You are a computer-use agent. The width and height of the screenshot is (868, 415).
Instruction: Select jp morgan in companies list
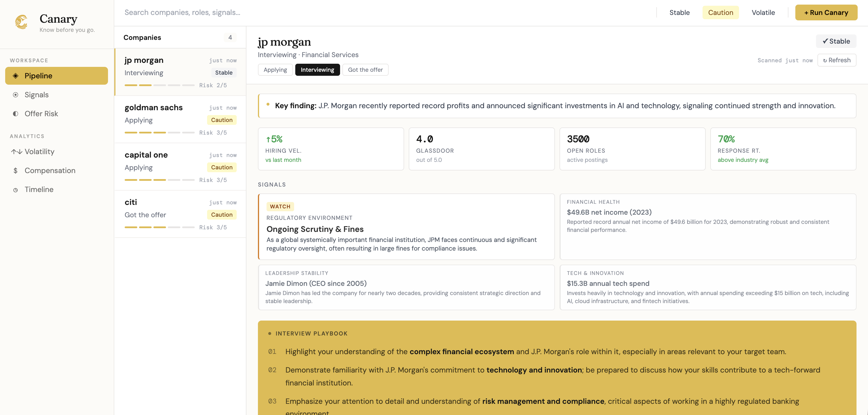pyautogui.click(x=180, y=72)
